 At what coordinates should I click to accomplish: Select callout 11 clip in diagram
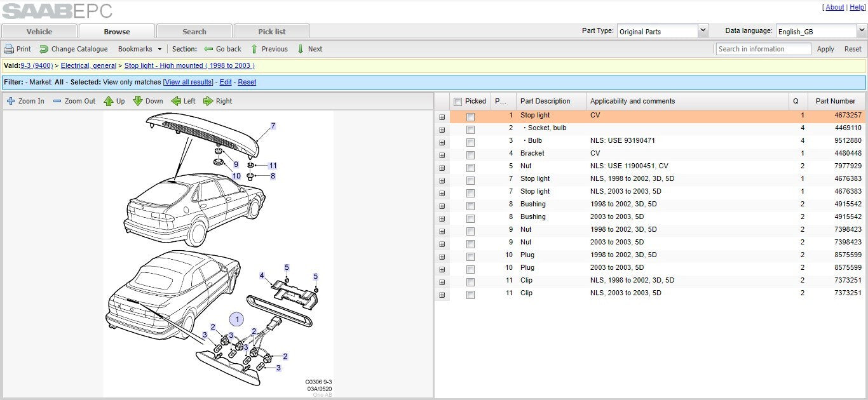[x=273, y=166]
